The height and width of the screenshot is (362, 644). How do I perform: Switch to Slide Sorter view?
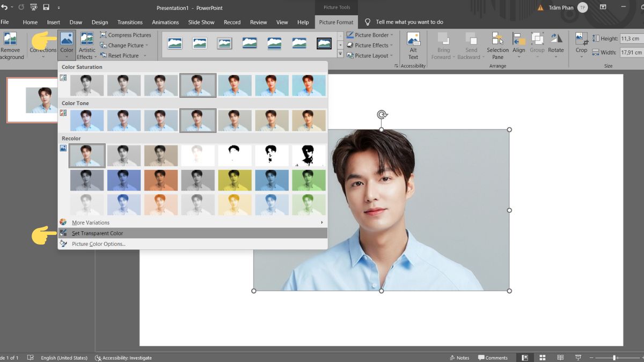pos(543,358)
